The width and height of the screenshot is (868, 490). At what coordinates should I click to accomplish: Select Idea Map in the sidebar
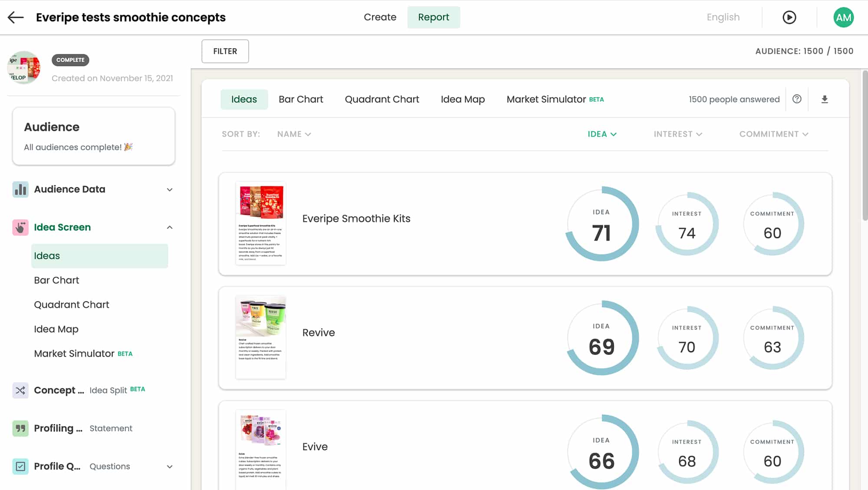point(56,329)
